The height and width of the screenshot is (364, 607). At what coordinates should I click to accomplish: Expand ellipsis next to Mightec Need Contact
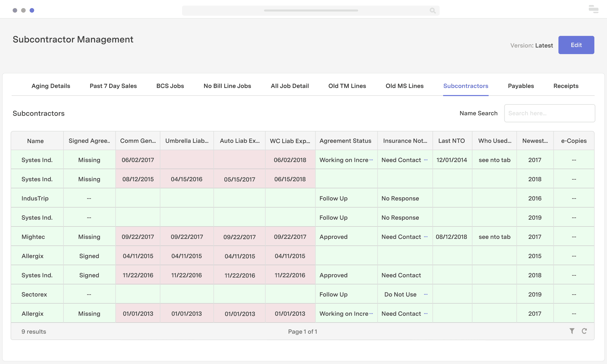click(426, 237)
